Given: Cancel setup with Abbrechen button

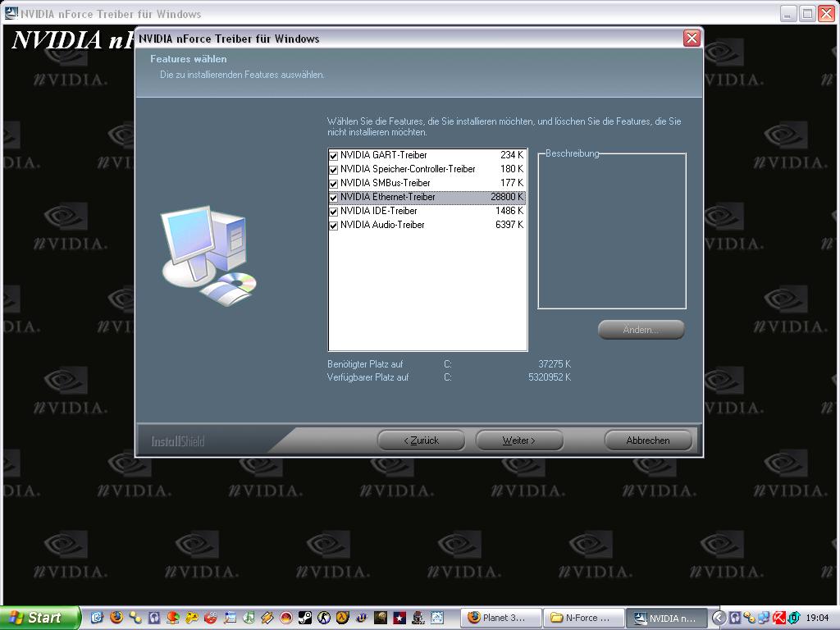Looking at the screenshot, I should 648,441.
